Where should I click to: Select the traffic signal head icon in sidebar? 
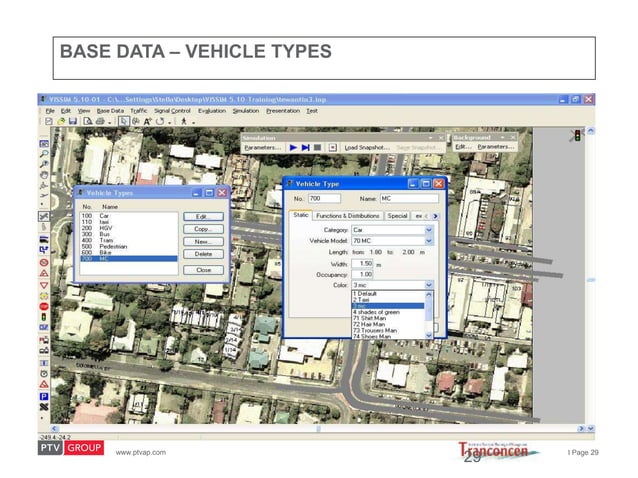point(43,318)
